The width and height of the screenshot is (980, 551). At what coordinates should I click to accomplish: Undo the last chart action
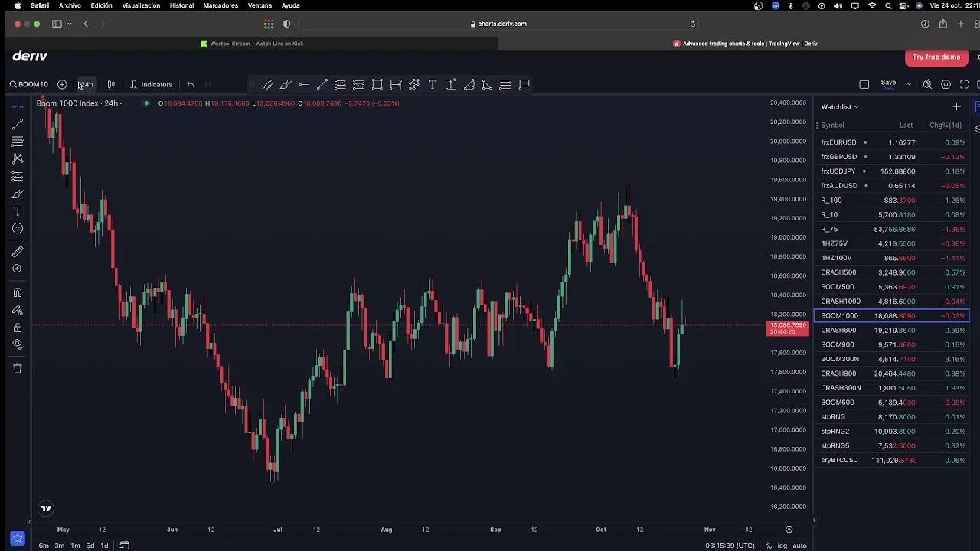point(190,84)
